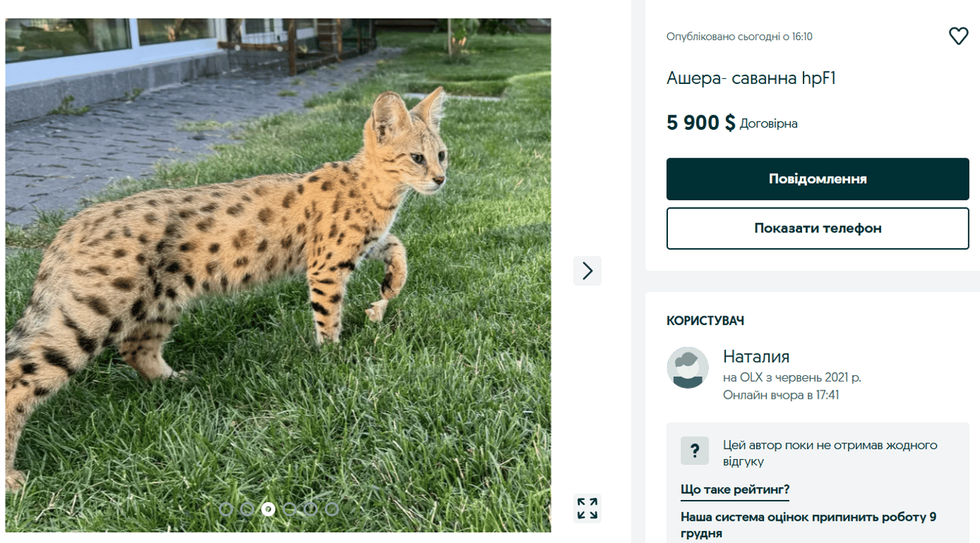Image resolution: width=980 pixels, height=543 pixels.
Task: Open the seller profile Наталия
Action: coord(755,357)
